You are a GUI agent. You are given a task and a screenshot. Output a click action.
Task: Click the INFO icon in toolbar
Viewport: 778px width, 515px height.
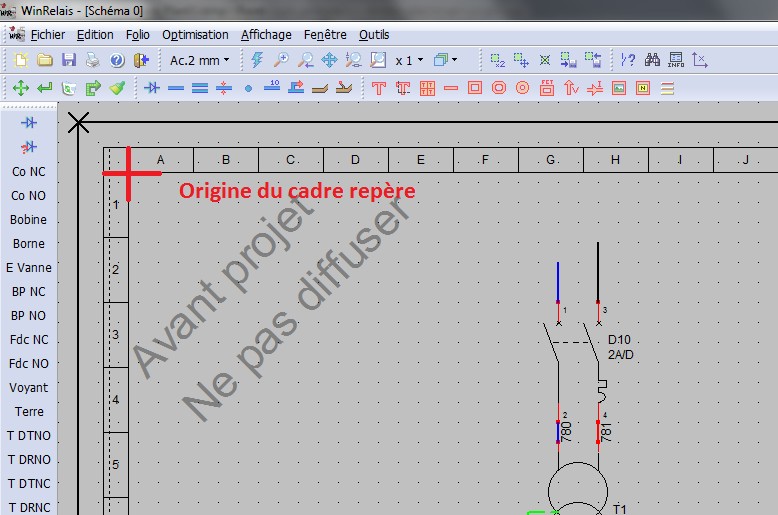[x=676, y=60]
